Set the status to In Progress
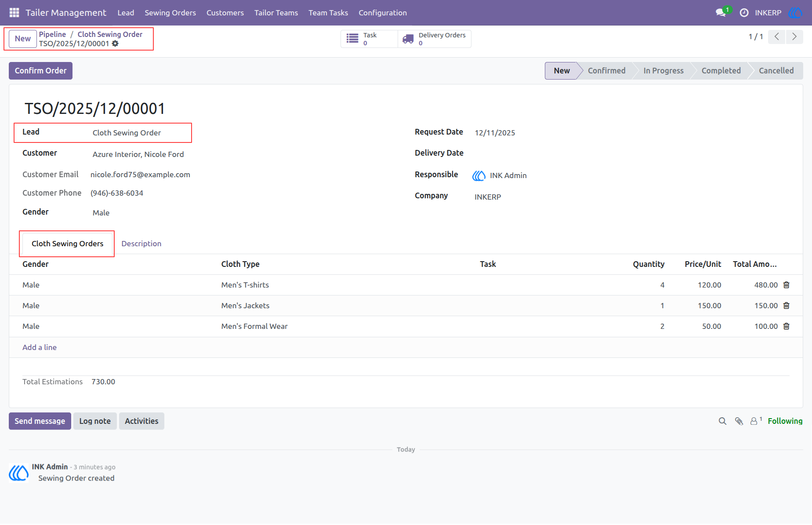The image size is (812, 525). [x=663, y=71]
